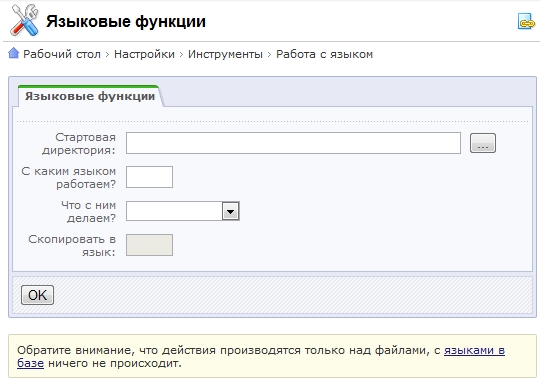Click the Стартовая директория label text
Image resolution: width=540 pixels, height=382 pixels.
pyautogui.click(x=79, y=144)
